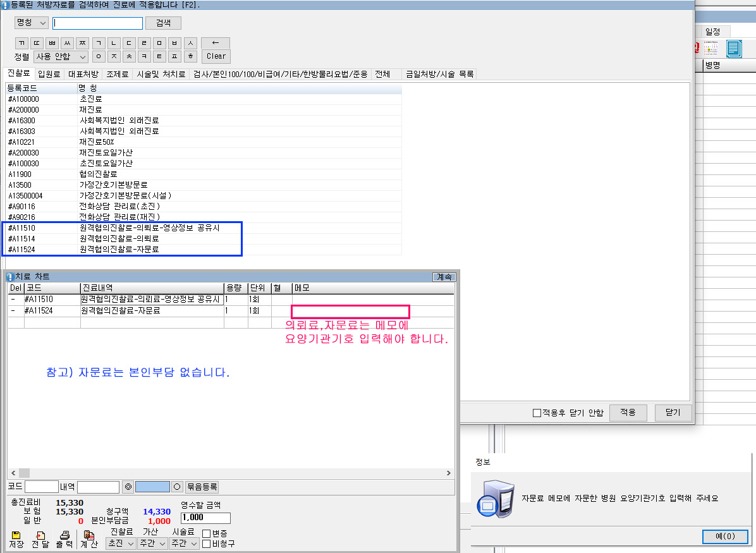
Task: Check the 적용후 닫기 안함 option
Action: tap(537, 413)
